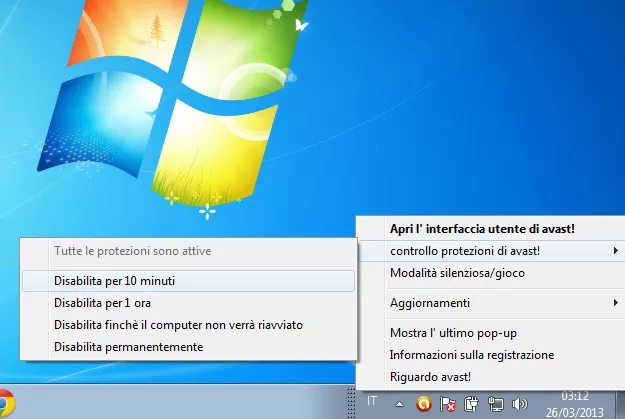Image resolution: width=625 pixels, height=419 pixels.
Task: Click the power plug battery tray icon
Action: pos(471,404)
